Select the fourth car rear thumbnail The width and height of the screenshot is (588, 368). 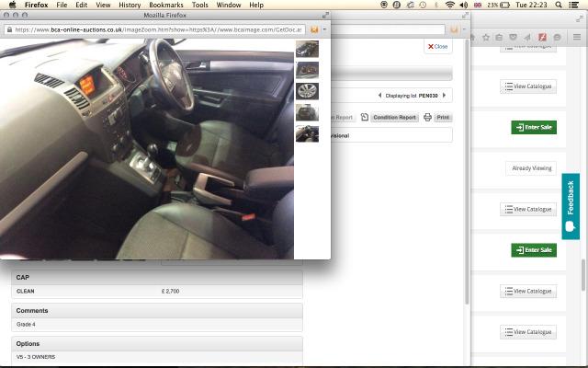307,112
